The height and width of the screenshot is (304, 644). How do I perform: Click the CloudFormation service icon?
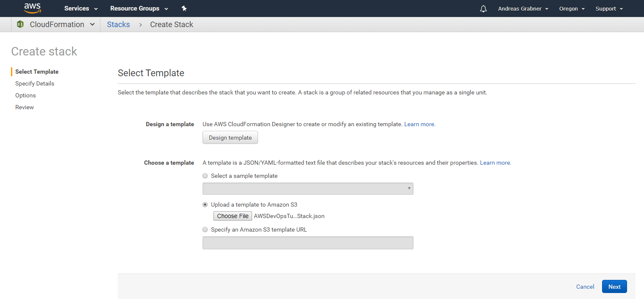[x=20, y=24]
